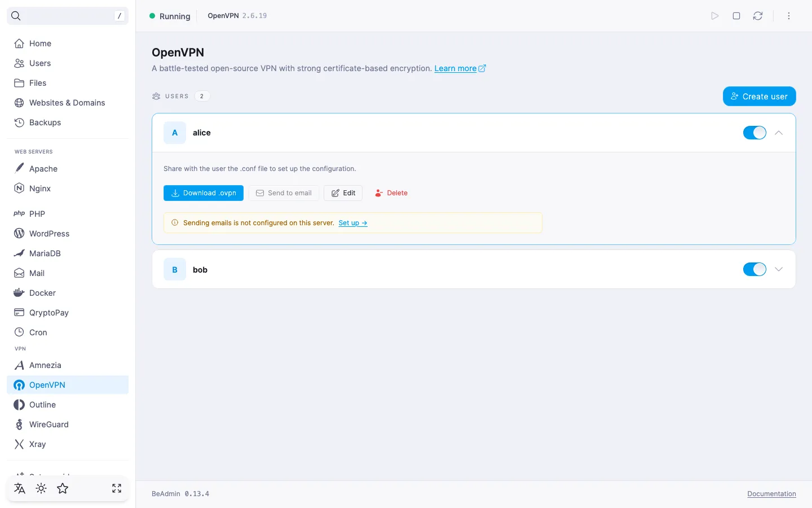The image size is (812, 508).
Task: Click the start service play icon
Action: [715, 16]
